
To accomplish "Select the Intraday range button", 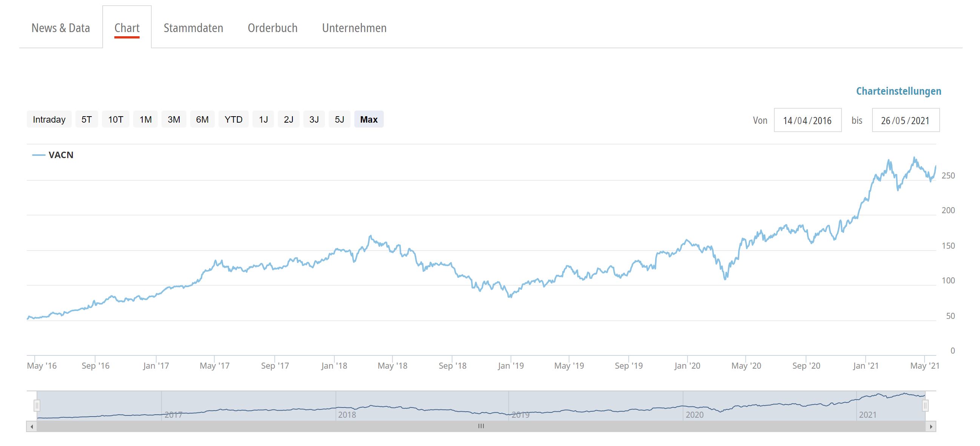I will coord(49,120).
